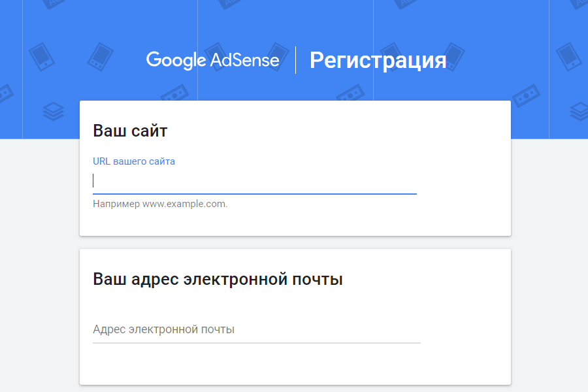Click the Адрес электронной почты input field

tap(256, 330)
